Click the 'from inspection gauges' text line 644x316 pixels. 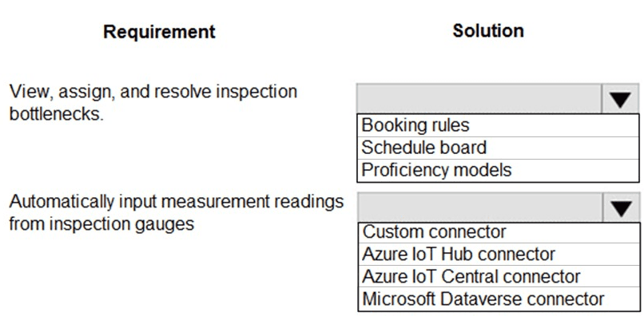101,224
